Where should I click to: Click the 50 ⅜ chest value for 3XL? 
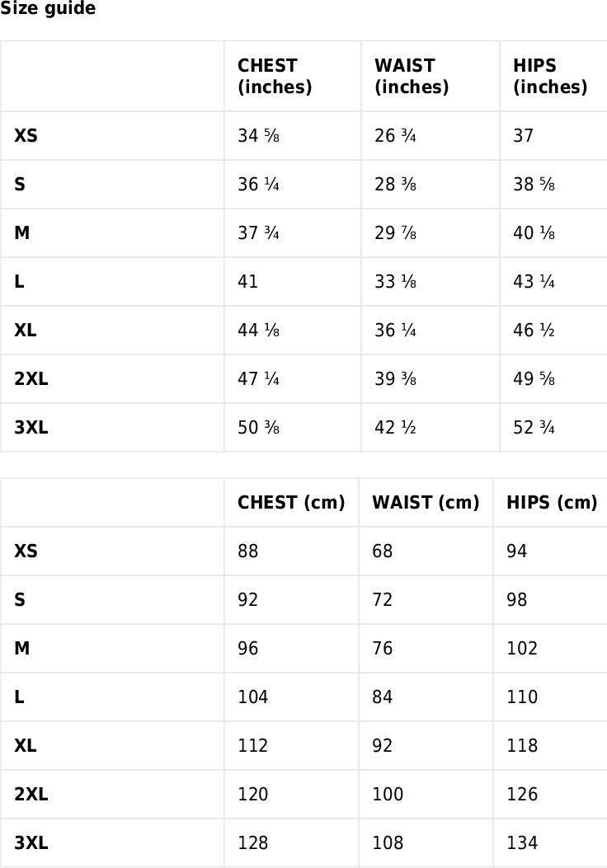point(258,428)
